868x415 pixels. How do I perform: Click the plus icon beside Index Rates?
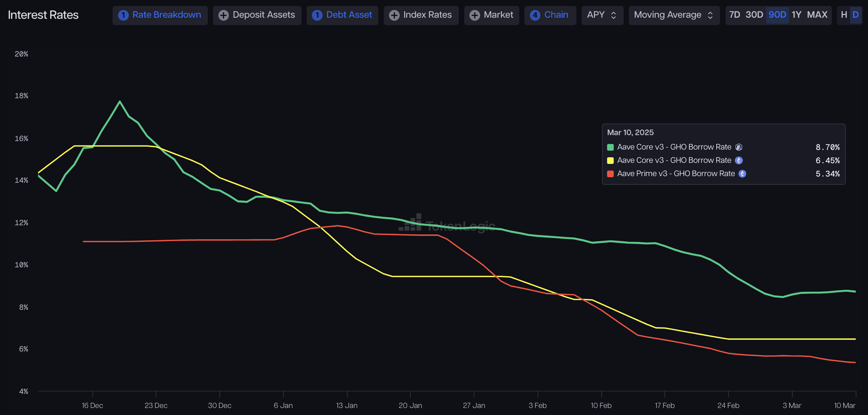tap(394, 15)
